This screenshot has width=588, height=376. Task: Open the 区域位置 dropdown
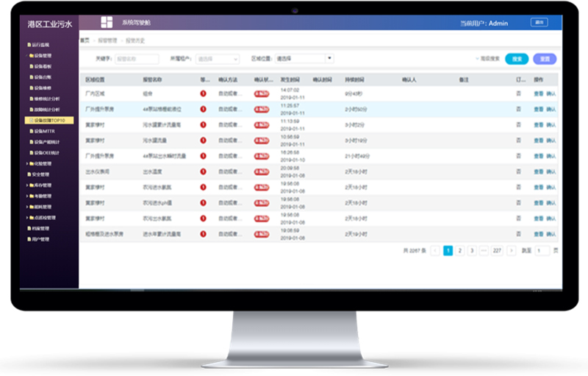304,58
